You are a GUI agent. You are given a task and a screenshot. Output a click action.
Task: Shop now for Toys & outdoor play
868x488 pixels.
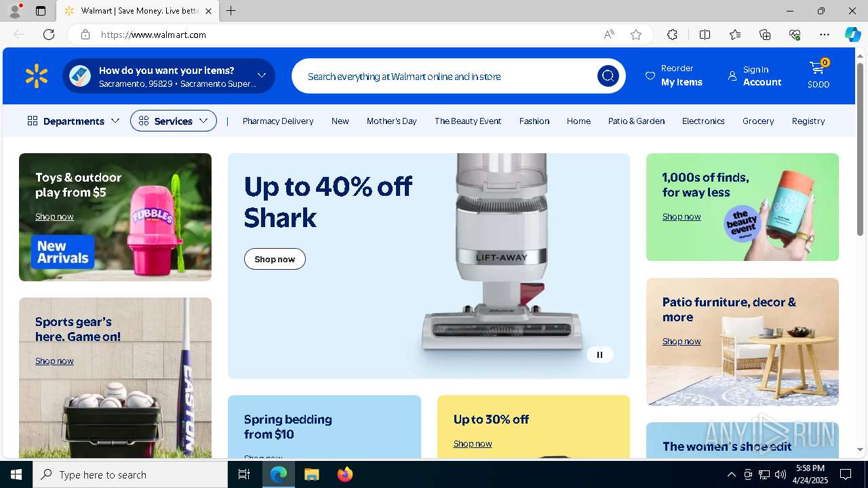54,216
